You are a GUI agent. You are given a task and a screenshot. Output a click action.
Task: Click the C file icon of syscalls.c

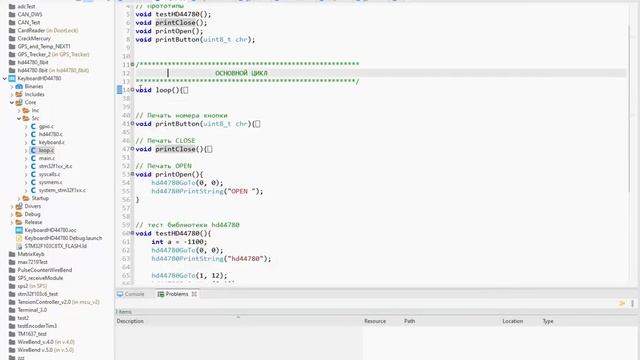pyautogui.click(x=33, y=174)
